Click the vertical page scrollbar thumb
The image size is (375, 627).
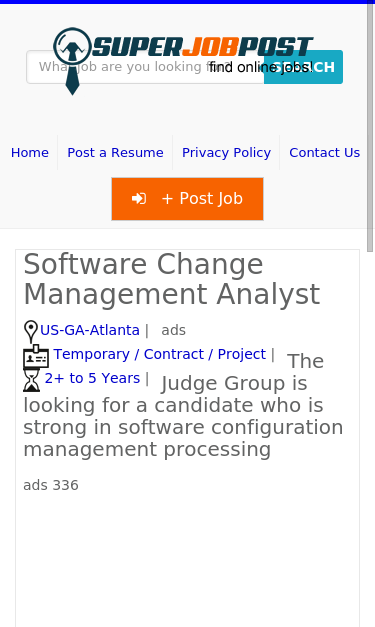tap(370, 128)
